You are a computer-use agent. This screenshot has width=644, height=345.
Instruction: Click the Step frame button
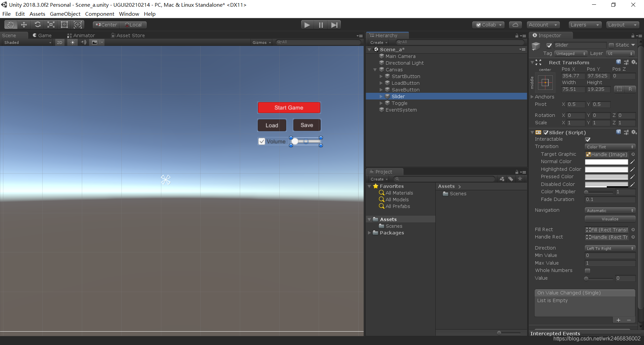pos(334,25)
